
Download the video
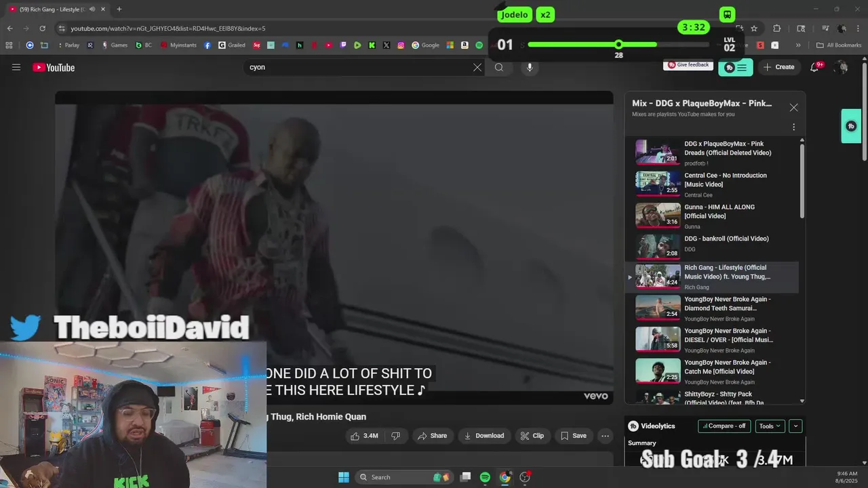(x=484, y=436)
